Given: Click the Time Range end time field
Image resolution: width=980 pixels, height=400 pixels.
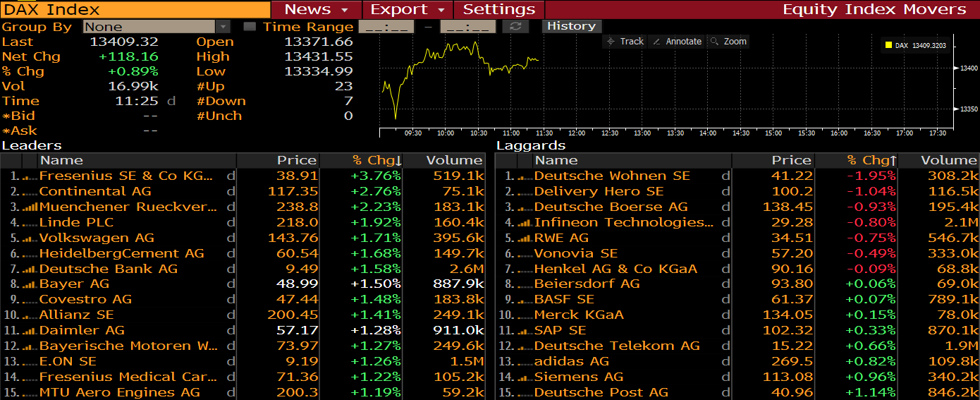Looking at the screenshot, I should (x=468, y=27).
